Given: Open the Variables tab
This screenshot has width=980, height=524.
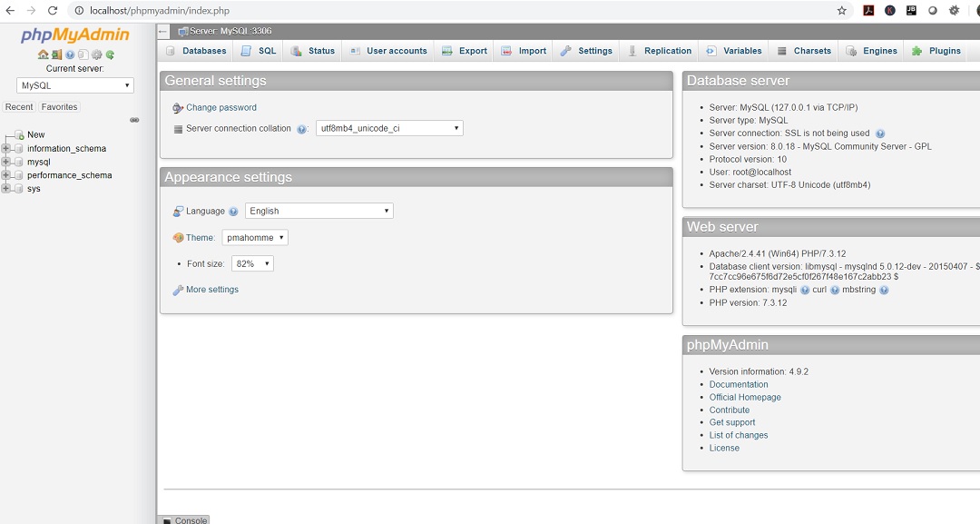Looking at the screenshot, I should (734, 51).
